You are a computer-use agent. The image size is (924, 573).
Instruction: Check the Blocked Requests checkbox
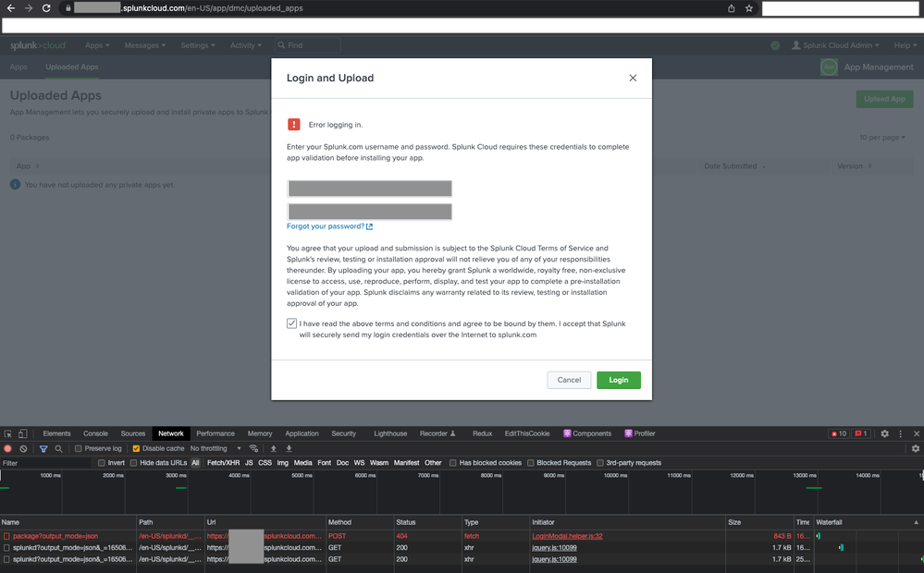pyautogui.click(x=530, y=463)
